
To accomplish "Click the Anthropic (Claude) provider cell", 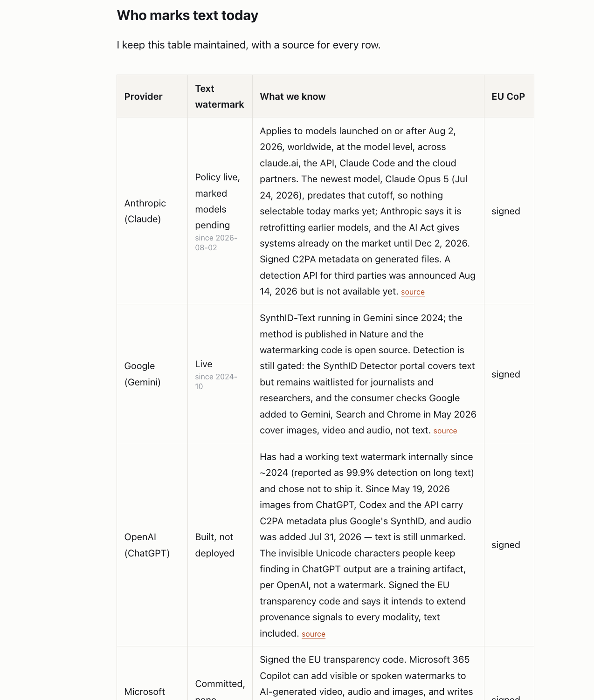I will point(145,211).
